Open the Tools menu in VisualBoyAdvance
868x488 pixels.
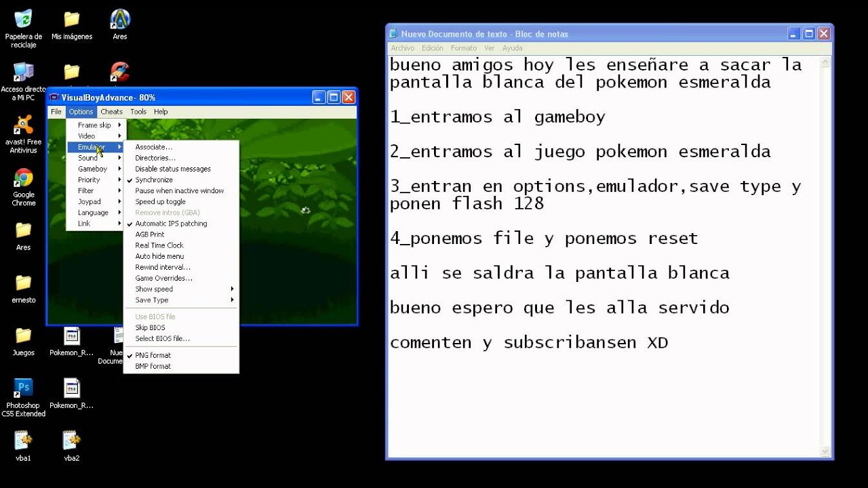click(x=138, y=112)
